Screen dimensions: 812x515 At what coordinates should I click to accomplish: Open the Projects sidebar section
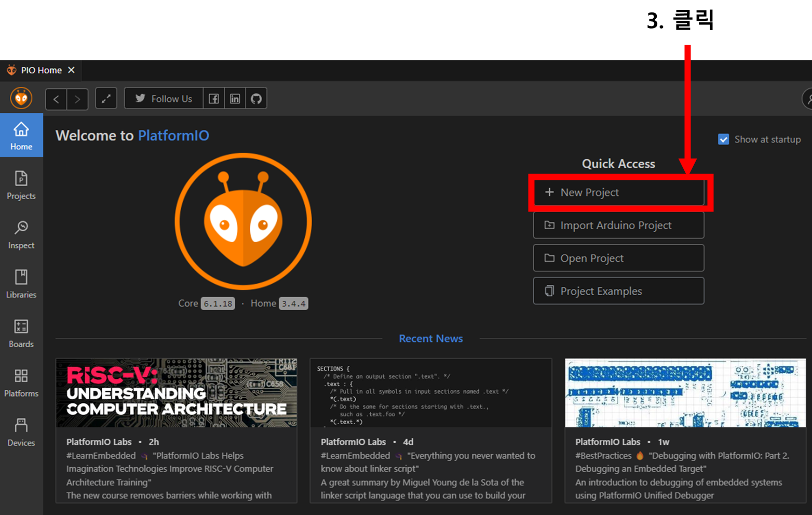[21, 185]
